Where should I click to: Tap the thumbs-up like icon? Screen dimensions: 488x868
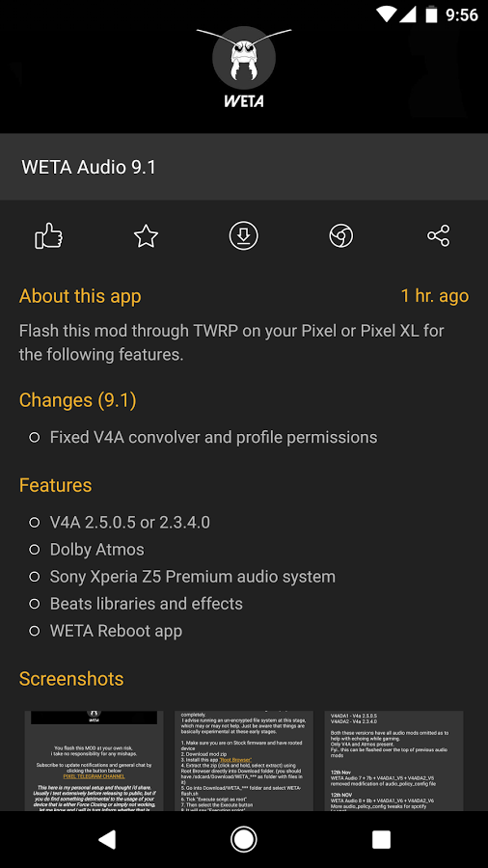[48, 236]
